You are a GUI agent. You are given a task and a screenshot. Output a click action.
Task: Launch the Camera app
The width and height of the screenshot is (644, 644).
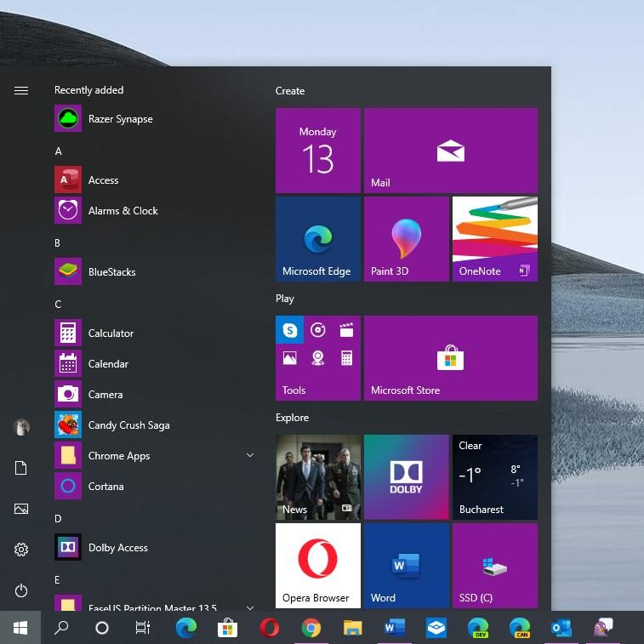pos(154,394)
